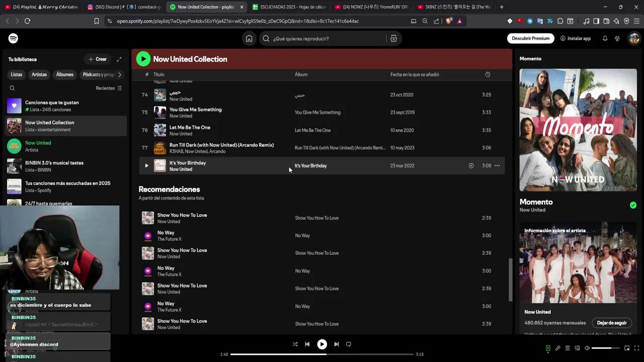Image resolution: width=644 pixels, height=362 pixels.
Task: Filter library by Álbumes
Action: pyautogui.click(x=64, y=74)
